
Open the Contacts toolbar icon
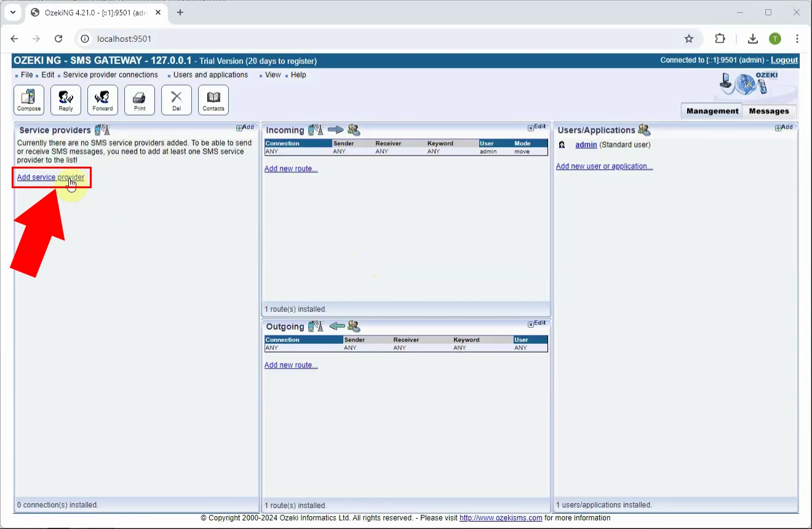pyautogui.click(x=213, y=100)
